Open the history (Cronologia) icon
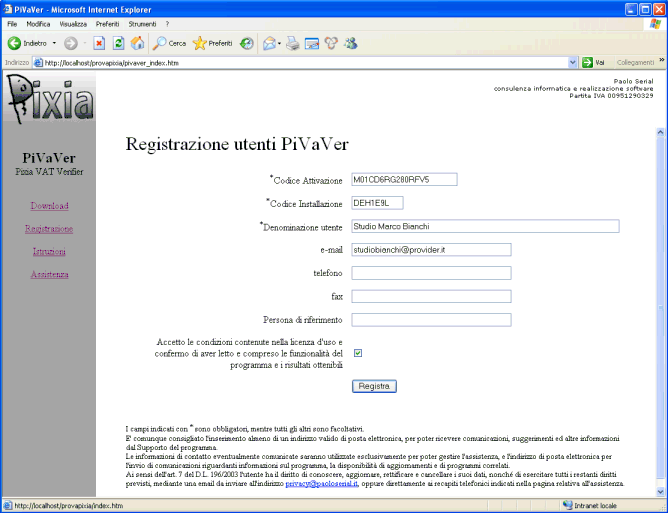 point(247,43)
